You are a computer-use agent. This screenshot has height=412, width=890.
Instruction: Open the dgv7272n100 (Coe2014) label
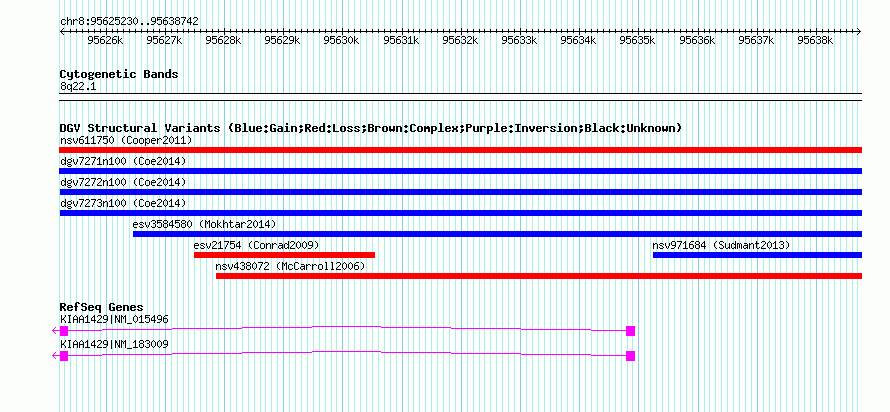(x=123, y=182)
